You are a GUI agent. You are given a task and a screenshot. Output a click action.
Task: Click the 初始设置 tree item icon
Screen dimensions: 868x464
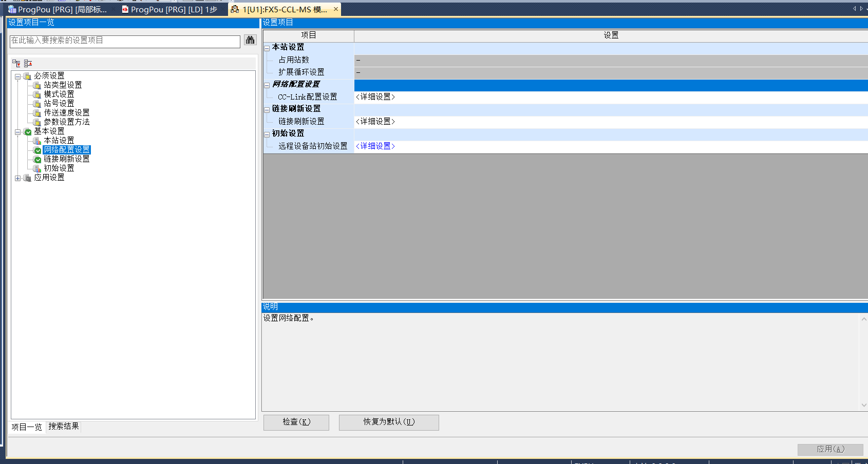37,168
